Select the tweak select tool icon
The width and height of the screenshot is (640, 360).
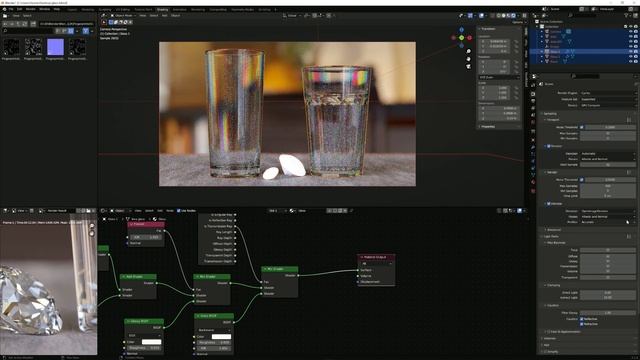coord(104,22)
